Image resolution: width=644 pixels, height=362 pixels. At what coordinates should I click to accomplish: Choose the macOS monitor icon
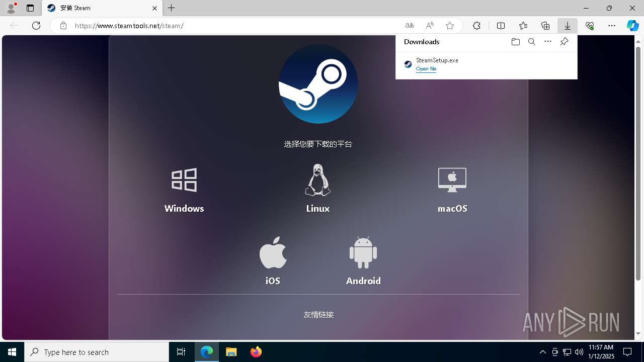pos(452,179)
